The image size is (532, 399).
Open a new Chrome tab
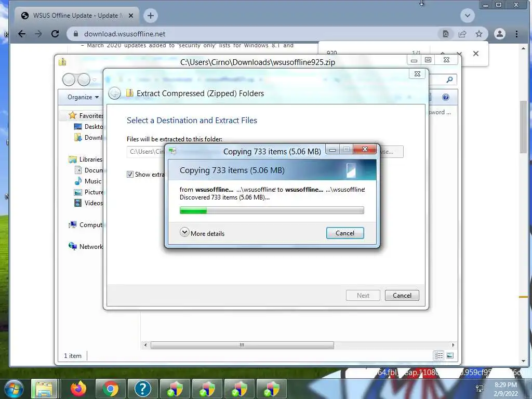pyautogui.click(x=151, y=16)
